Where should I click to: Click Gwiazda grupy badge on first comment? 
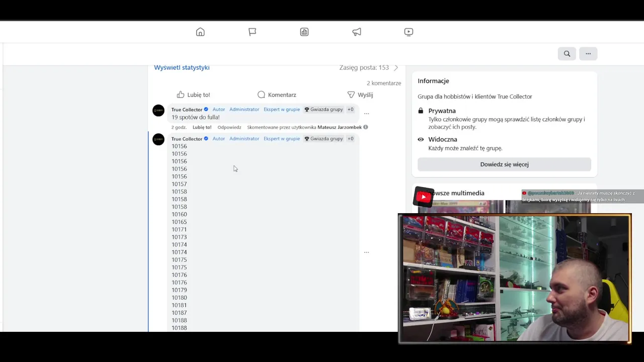point(324,109)
